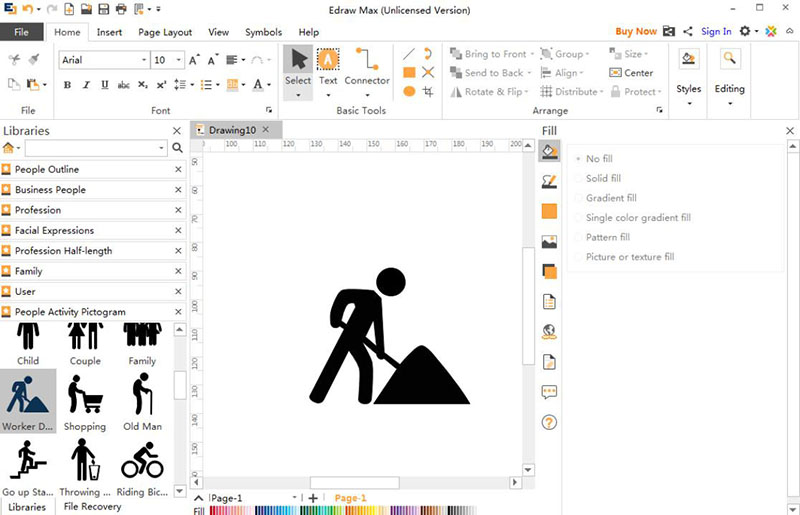The width and height of the screenshot is (800, 515).
Task: Switch to the Page Layout tab
Action: 165,32
